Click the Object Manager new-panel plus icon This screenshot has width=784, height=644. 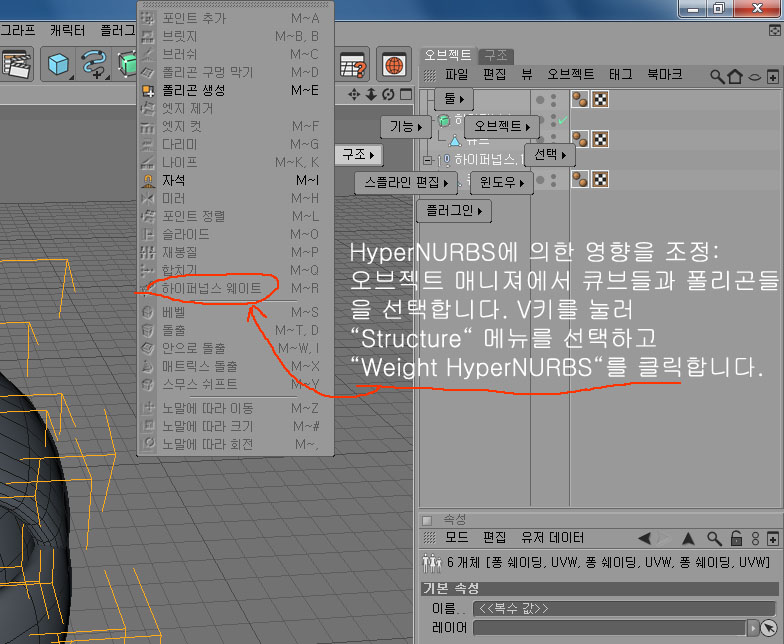[772, 77]
